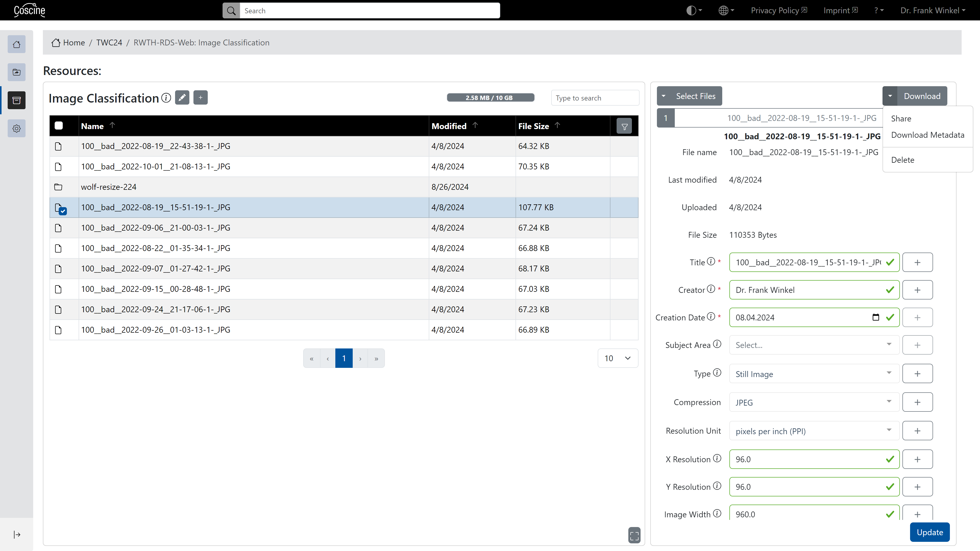
Task: Click the search magnifier icon
Action: 231,11
